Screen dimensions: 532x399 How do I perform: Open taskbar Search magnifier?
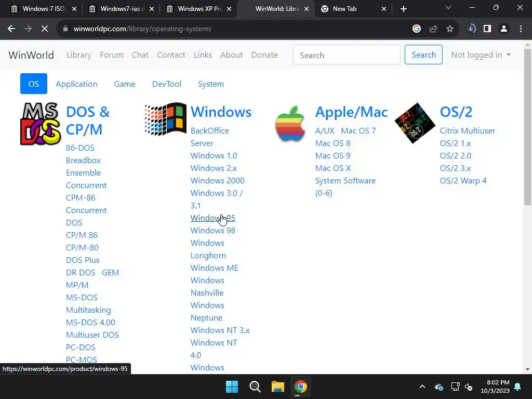[255, 387]
